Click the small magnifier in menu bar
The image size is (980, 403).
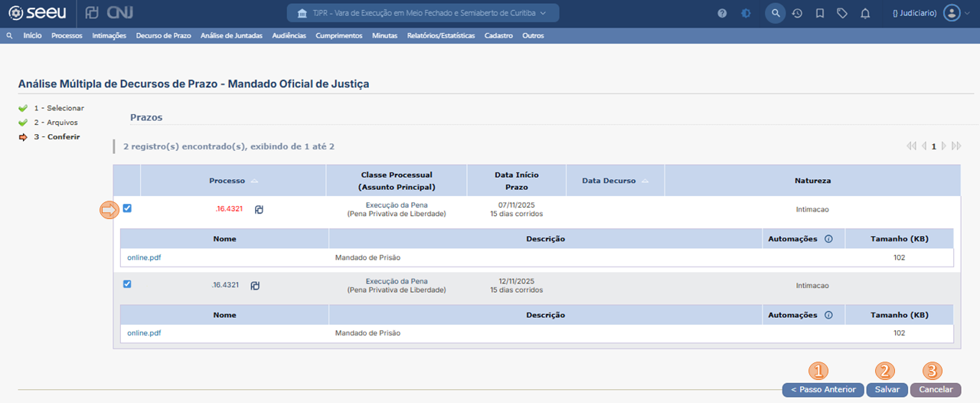click(x=9, y=35)
